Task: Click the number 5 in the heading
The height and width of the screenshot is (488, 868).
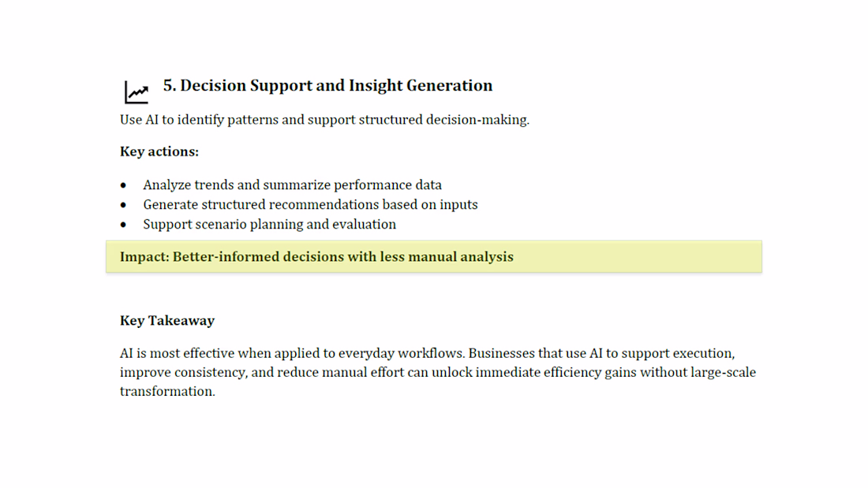Action: click(x=168, y=85)
